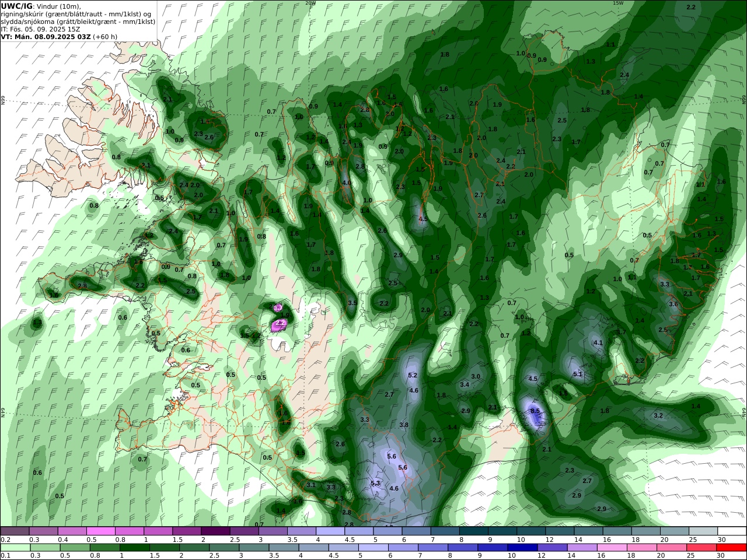The width and height of the screenshot is (747, 560).
Task: Click the '5.1' precipitation value on the map
Action: point(578,374)
